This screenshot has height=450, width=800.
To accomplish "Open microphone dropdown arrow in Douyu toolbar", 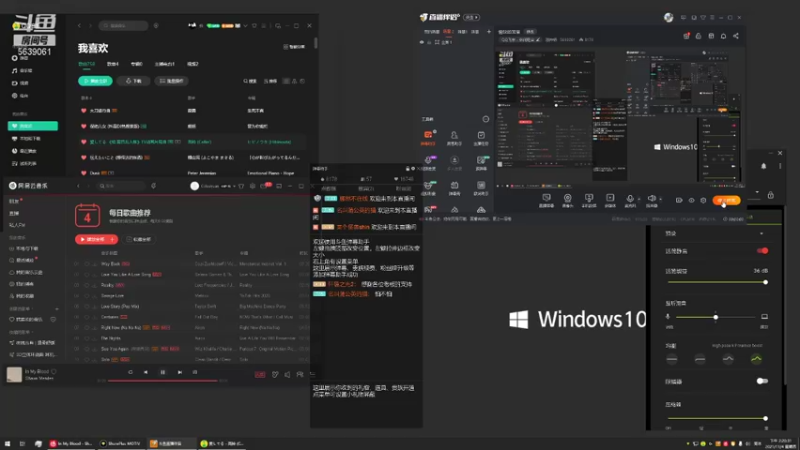I will click(x=639, y=199).
